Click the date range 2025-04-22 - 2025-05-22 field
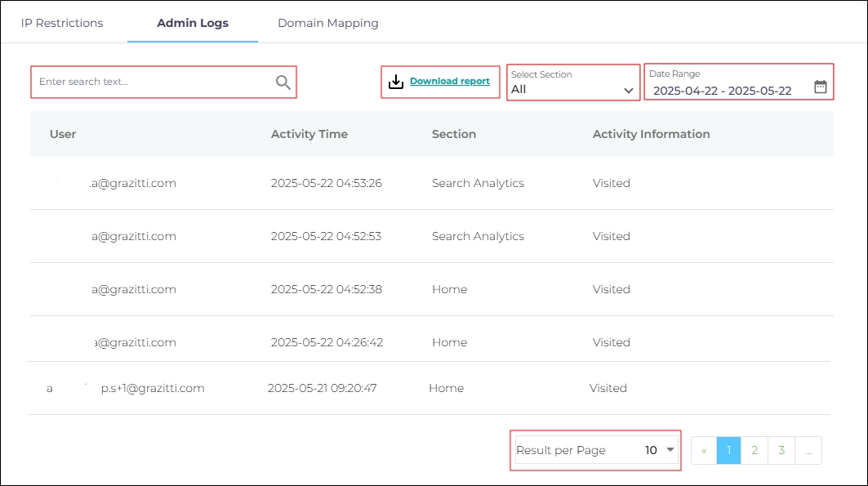Screen dimensions: 868x486 (x=722, y=91)
